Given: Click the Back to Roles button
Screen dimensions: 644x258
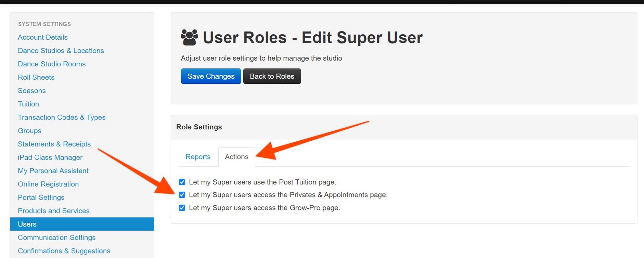Looking at the screenshot, I should tap(272, 76).
